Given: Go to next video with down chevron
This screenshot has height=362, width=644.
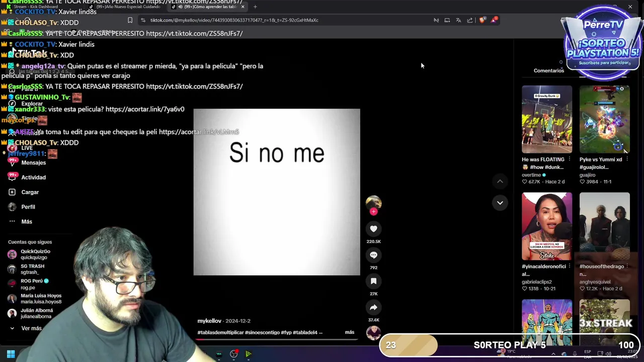Looking at the screenshot, I should [x=500, y=203].
